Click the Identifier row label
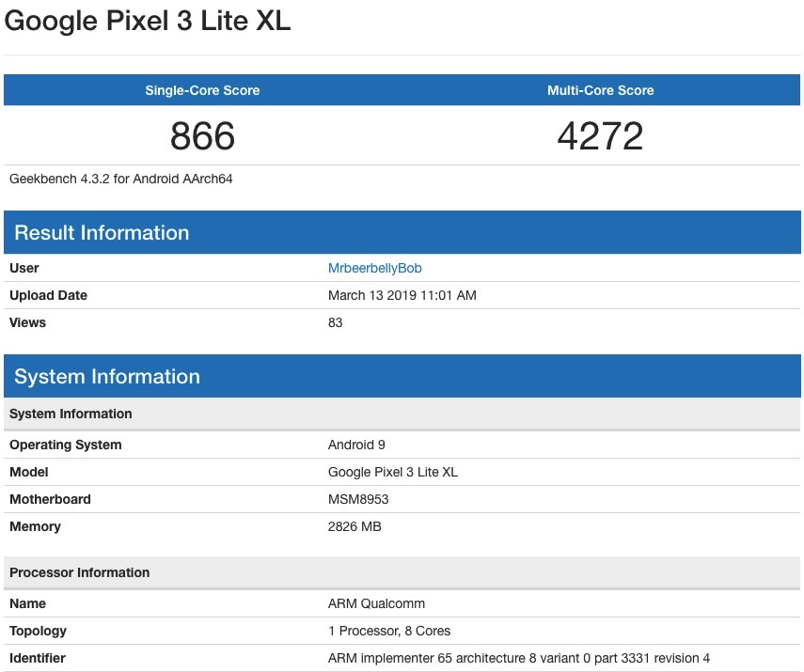The image size is (804, 672). 38,658
